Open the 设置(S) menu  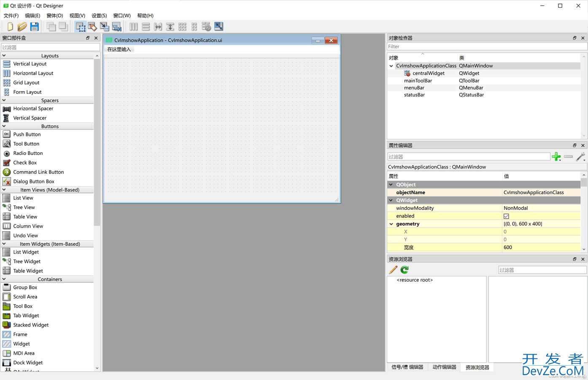point(99,16)
